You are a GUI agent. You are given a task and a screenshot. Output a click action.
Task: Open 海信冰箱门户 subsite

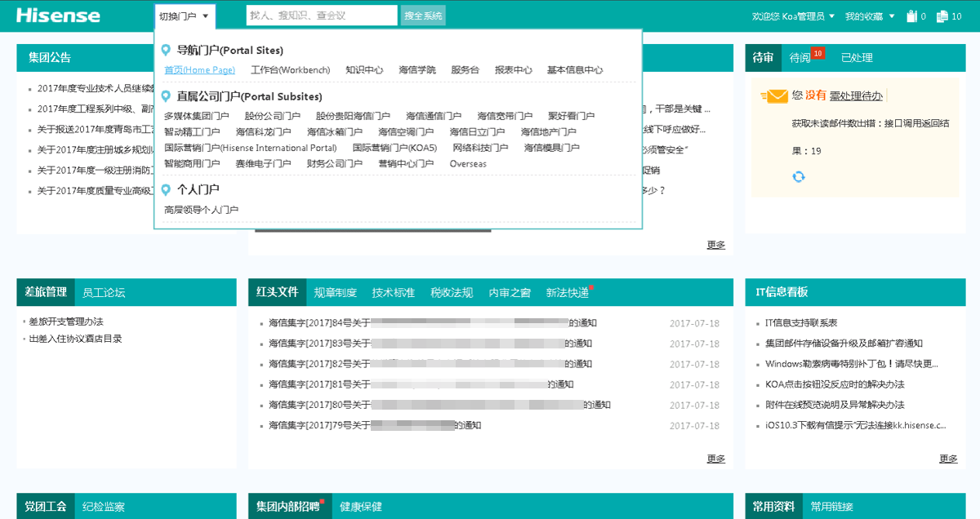point(335,132)
